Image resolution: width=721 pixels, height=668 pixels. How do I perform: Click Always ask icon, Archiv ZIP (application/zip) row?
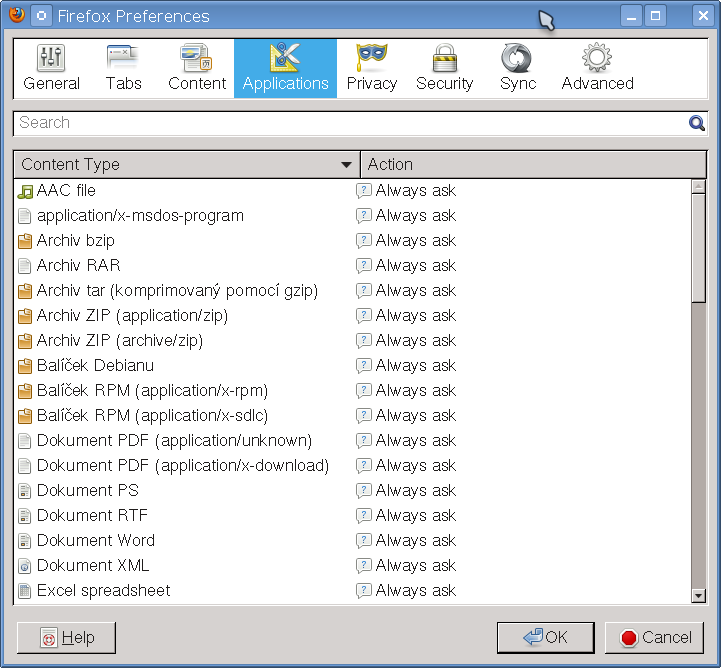click(364, 315)
